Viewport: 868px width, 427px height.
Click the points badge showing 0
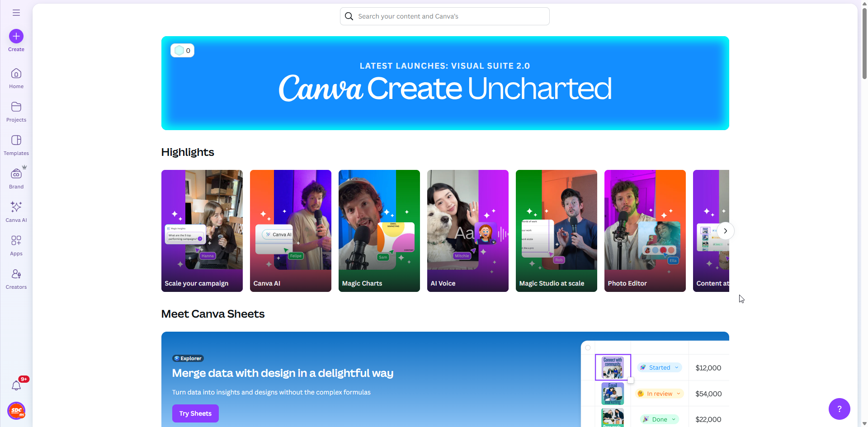[183, 51]
